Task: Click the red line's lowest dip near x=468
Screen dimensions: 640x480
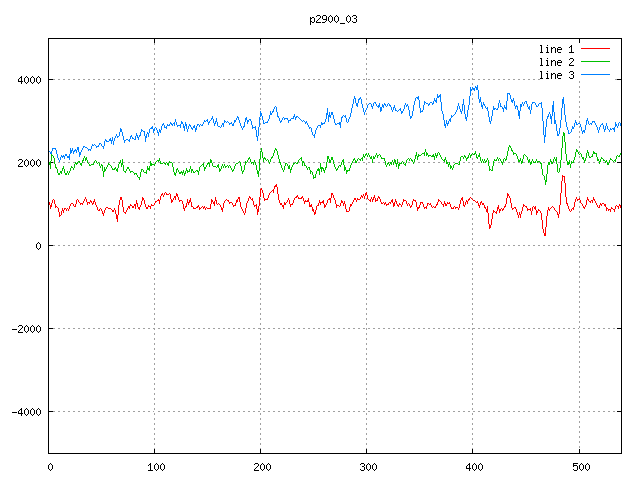Action: (x=545, y=235)
